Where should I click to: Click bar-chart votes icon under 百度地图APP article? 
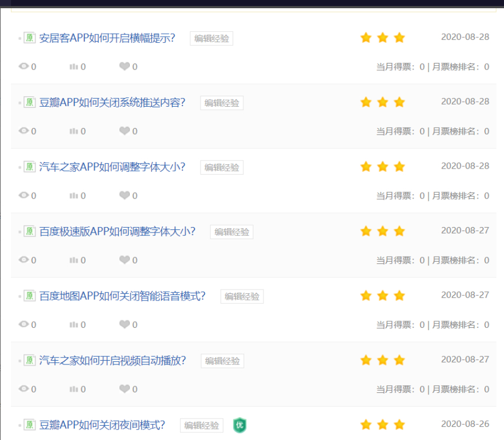(73, 325)
